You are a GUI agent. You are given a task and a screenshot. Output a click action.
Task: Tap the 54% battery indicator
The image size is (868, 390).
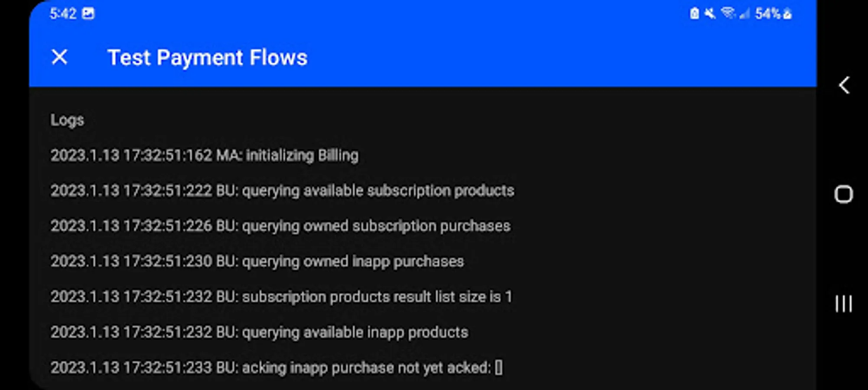coord(767,14)
